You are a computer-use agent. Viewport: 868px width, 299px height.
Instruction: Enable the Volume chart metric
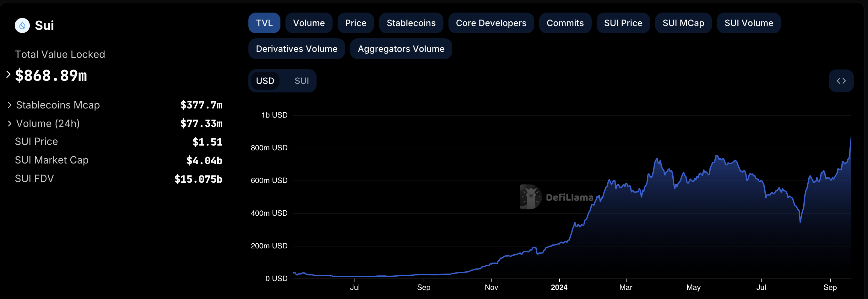[308, 23]
